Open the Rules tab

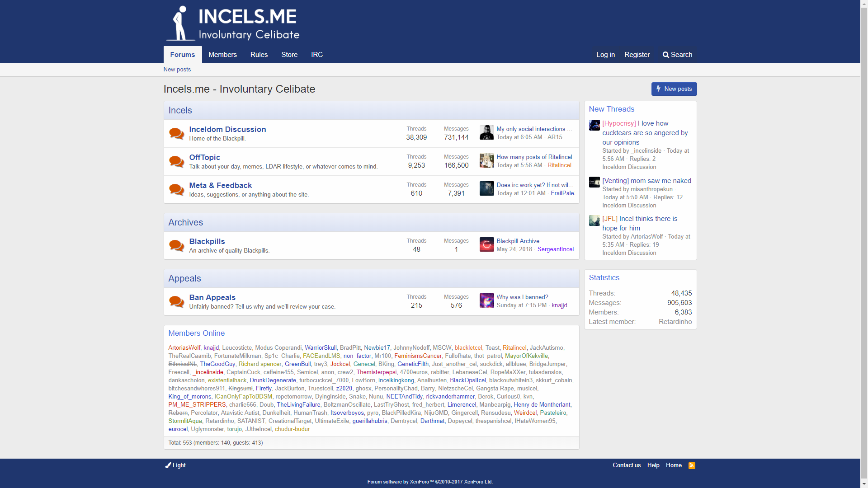259,55
